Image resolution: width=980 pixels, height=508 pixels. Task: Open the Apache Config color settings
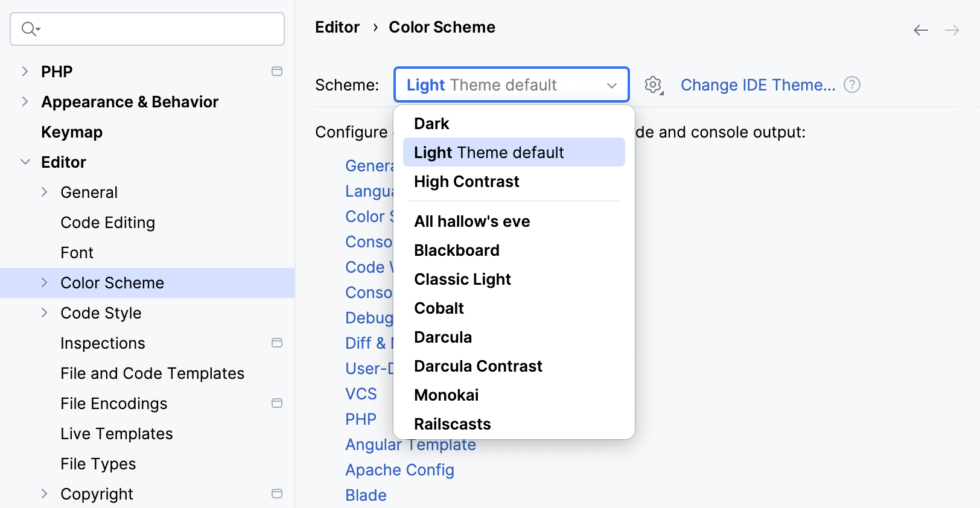tap(399, 469)
